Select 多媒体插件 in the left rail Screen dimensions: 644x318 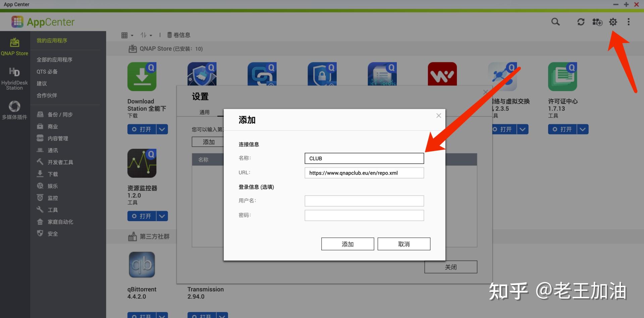click(14, 110)
